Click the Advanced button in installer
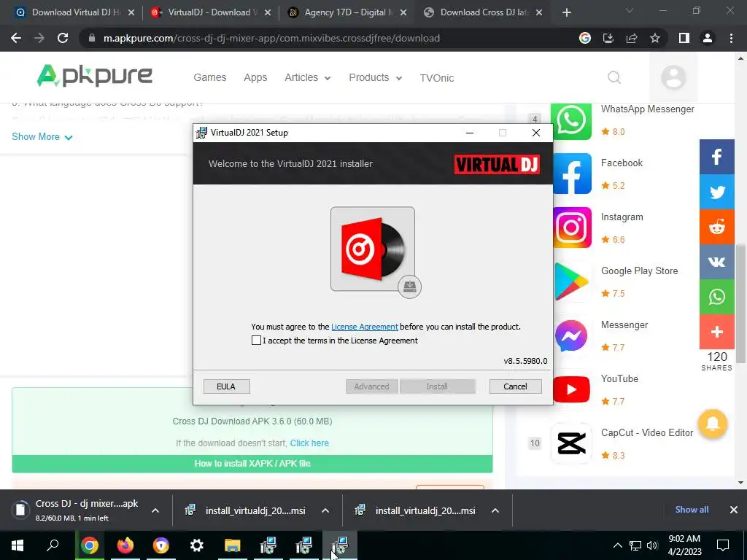This screenshot has width=747, height=560. point(371,386)
